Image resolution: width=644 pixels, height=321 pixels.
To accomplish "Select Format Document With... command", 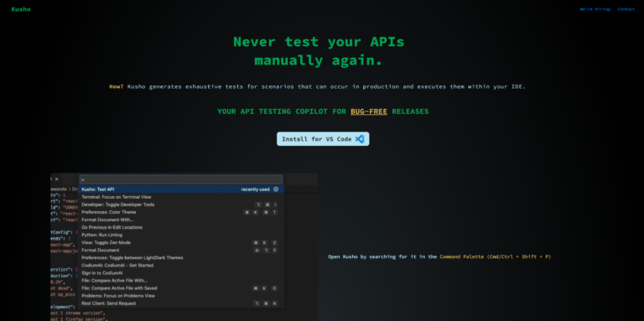I will tap(181, 220).
